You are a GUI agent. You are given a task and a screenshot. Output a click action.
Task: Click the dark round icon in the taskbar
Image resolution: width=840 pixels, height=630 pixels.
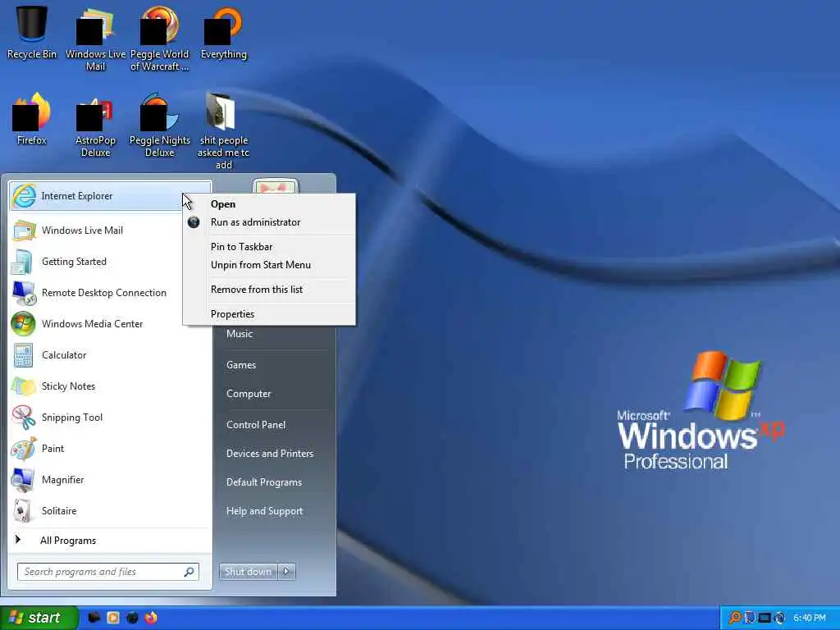[x=132, y=618]
